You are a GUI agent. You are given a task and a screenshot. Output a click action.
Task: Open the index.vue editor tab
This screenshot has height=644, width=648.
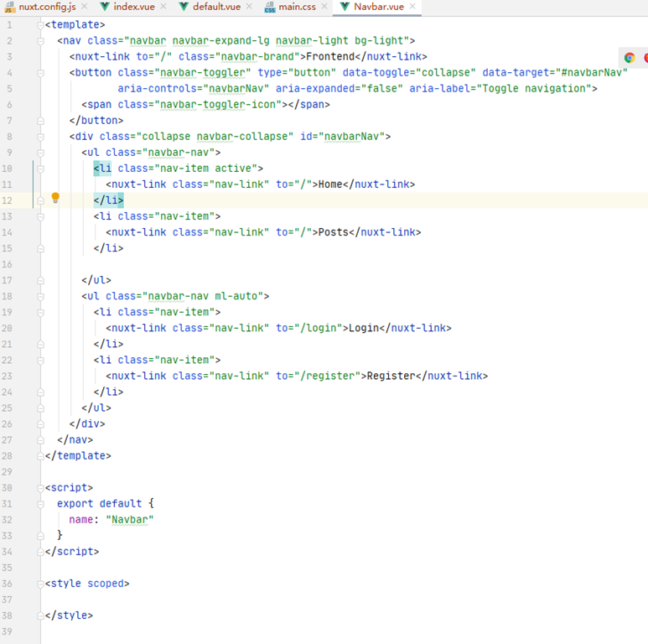click(x=134, y=7)
